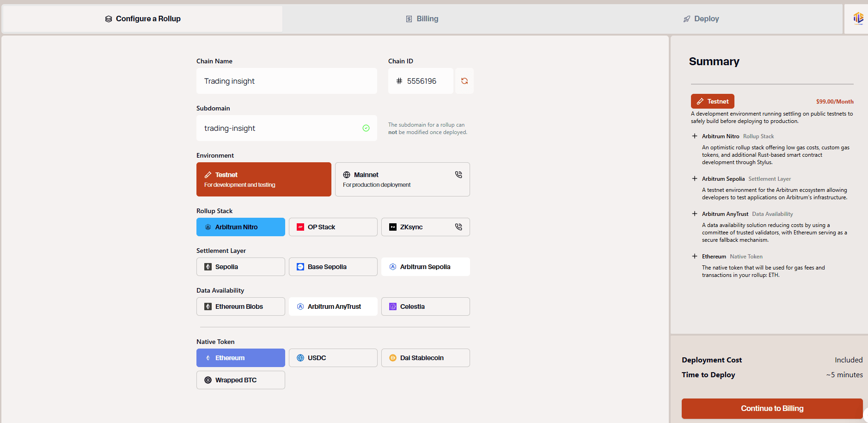Select Arbitrum AnyTrust data availability

(x=333, y=307)
